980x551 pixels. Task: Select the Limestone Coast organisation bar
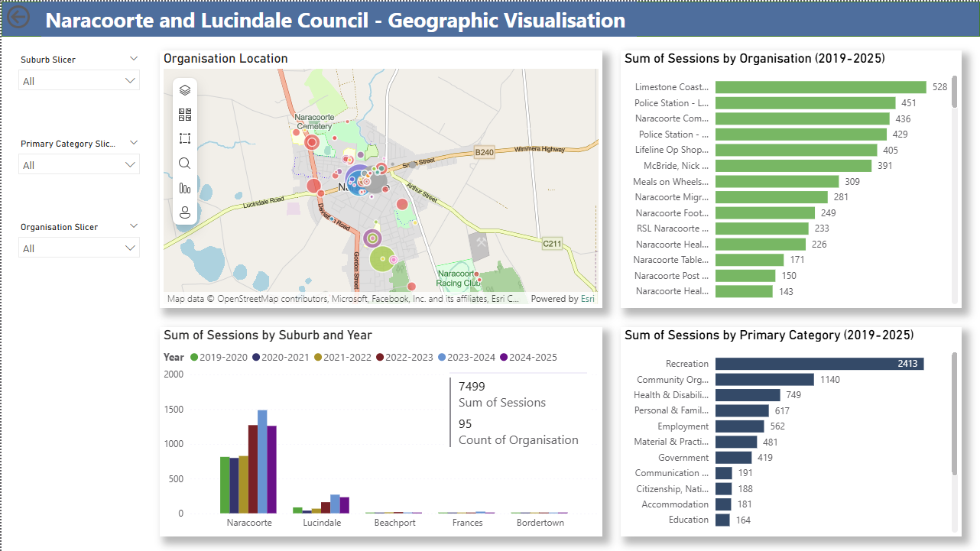coord(820,87)
